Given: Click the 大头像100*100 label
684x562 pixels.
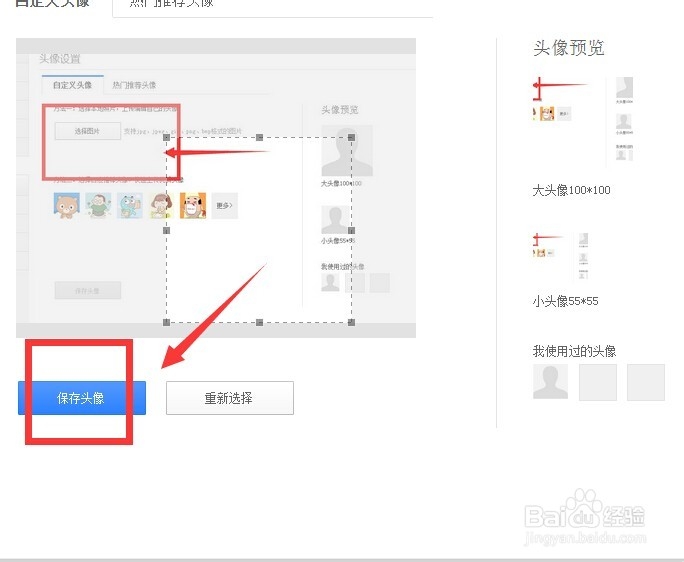Looking at the screenshot, I should [571, 190].
